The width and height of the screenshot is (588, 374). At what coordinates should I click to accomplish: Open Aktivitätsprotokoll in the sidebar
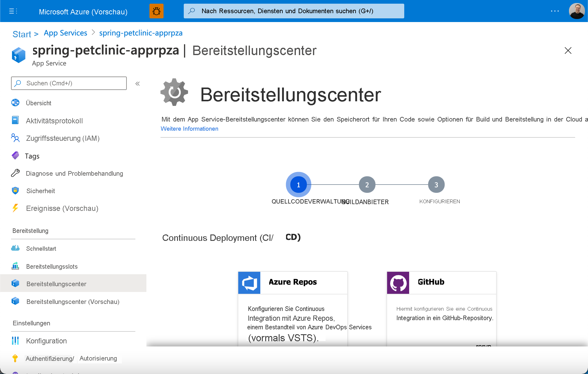point(54,121)
